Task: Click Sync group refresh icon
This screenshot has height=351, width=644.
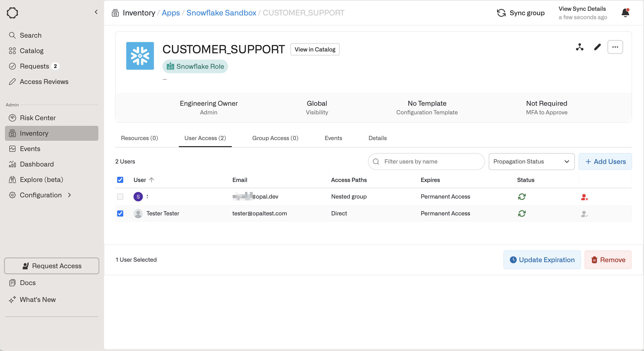Action: point(501,13)
